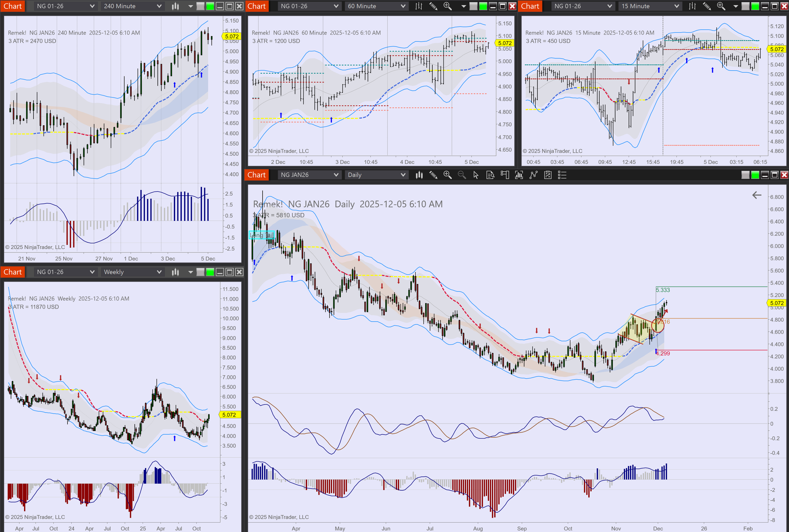Open Chart Trader icon in Daily chart toolbar
This screenshot has width=789, height=532.
tap(505, 175)
